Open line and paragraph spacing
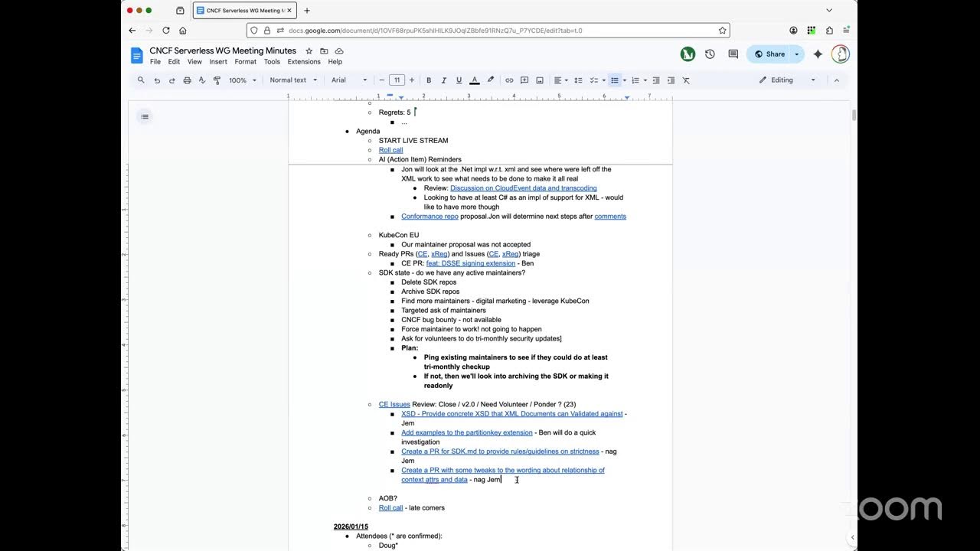This screenshot has height=551, width=980. (x=578, y=80)
